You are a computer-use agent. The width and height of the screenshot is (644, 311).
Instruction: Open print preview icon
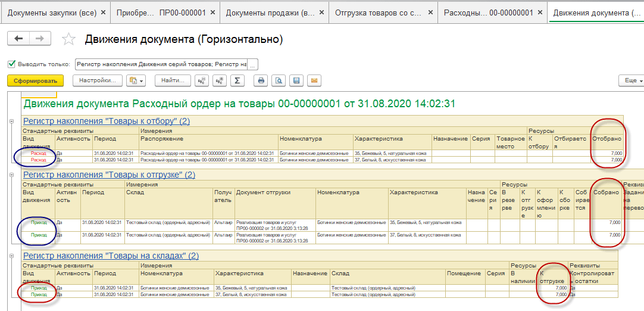tap(279, 80)
